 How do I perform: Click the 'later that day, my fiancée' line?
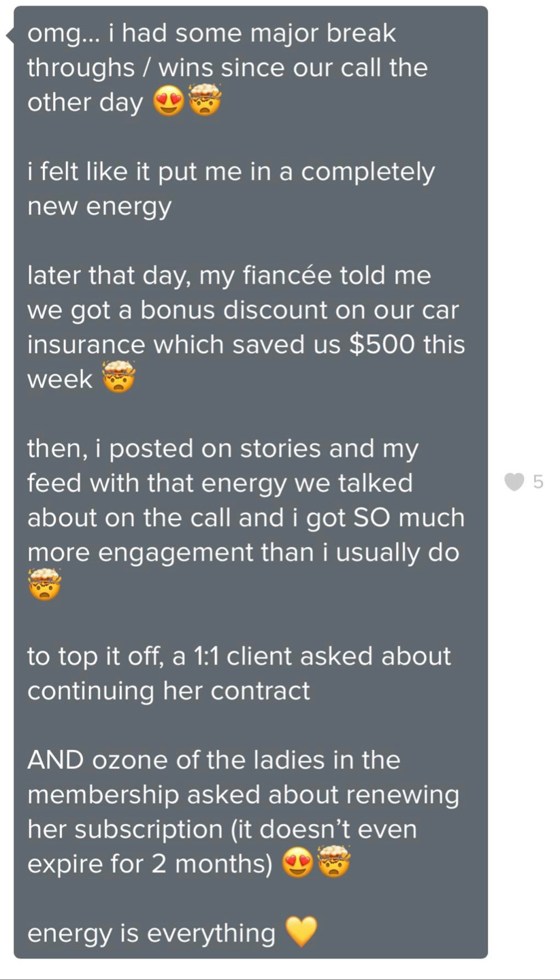point(229,276)
